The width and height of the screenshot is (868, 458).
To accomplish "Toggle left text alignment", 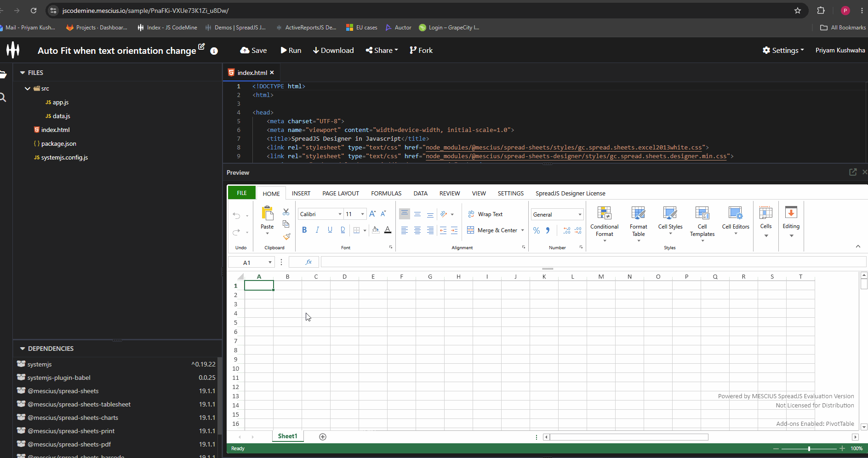I will (x=405, y=230).
